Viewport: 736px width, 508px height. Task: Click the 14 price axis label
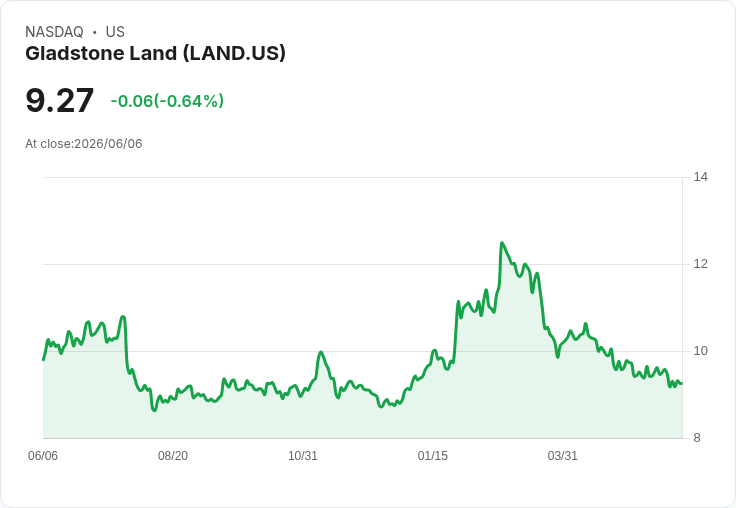701,177
